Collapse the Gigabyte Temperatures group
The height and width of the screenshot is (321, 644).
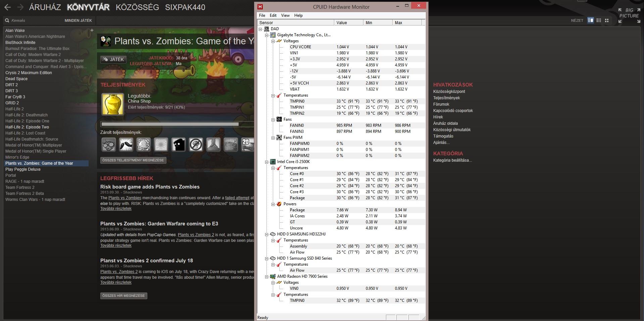(x=273, y=95)
